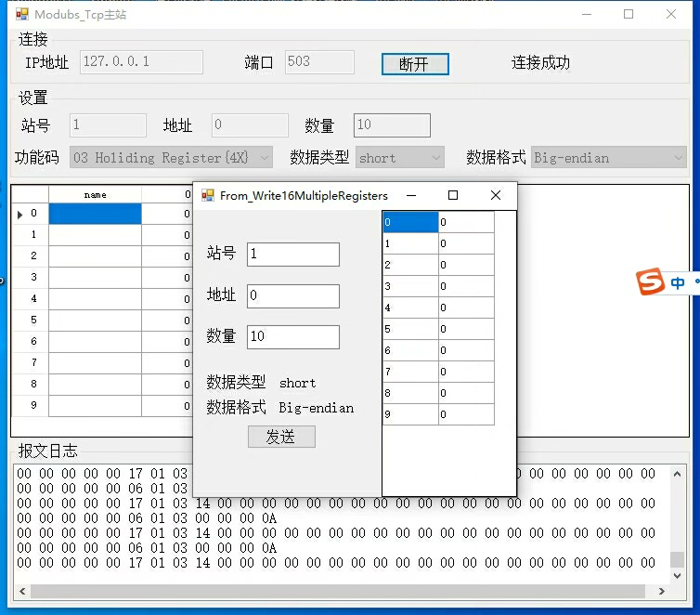Image resolution: width=700 pixels, height=615 pixels.
Task: Switch Sogou input Chinese/English mode indicator
Action: (678, 282)
